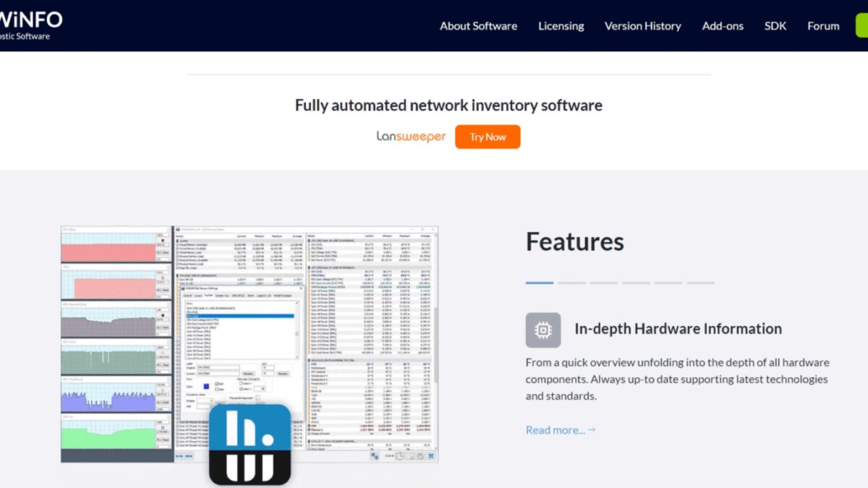Switch to the second Features slide indicator
The width and height of the screenshot is (868, 488).
tap(571, 283)
